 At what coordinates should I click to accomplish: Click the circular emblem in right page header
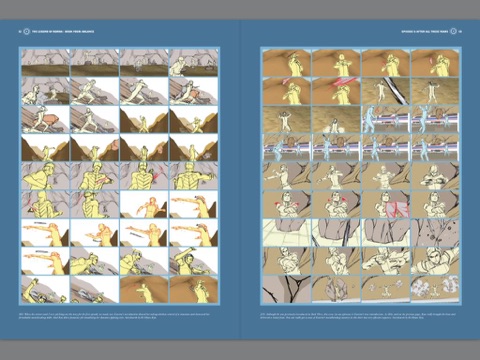pos(453,32)
